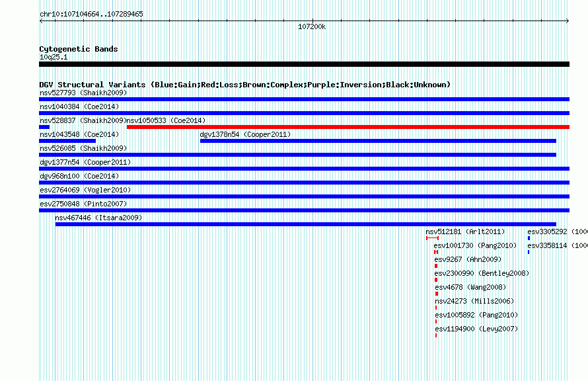Click esv1194900 (Levy2007) label
Screen dimensions: 588x381
476,329
